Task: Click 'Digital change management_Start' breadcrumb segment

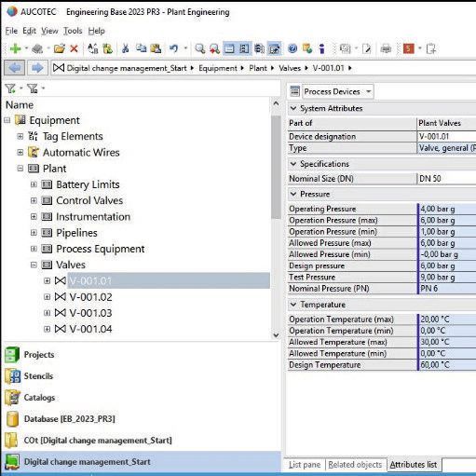Action: tap(127, 68)
